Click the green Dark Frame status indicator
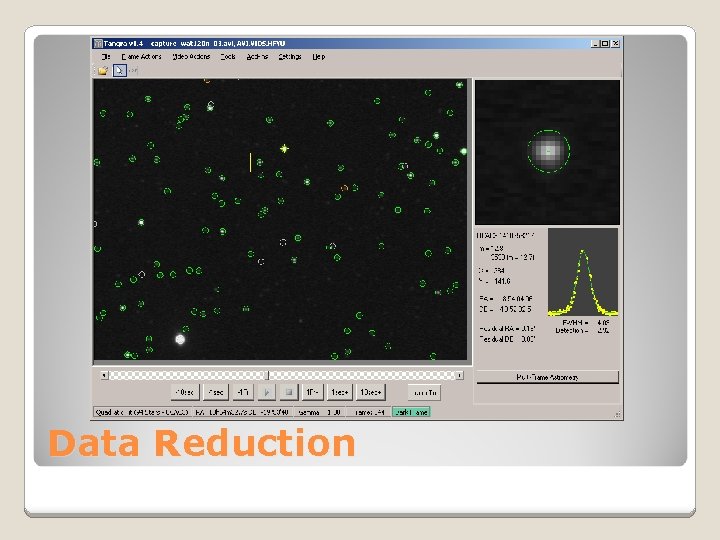 [x=411, y=412]
